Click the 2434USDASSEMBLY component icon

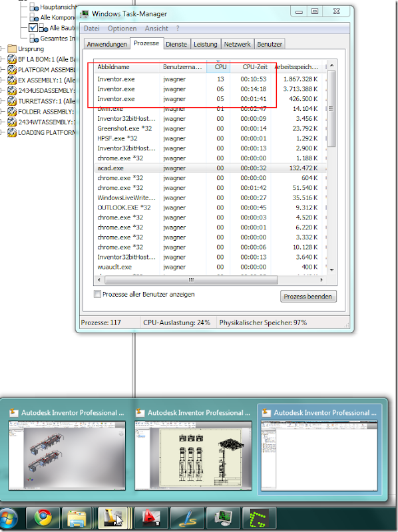point(12,90)
